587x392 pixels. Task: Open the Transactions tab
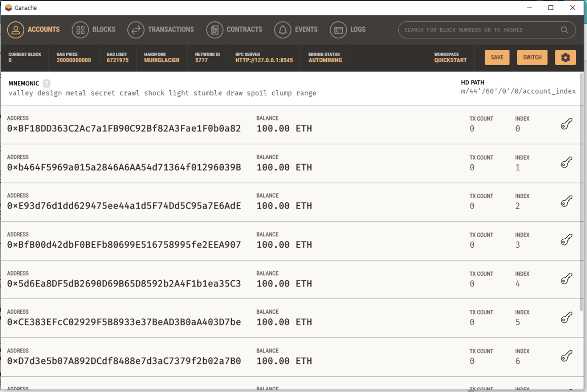[x=161, y=30]
